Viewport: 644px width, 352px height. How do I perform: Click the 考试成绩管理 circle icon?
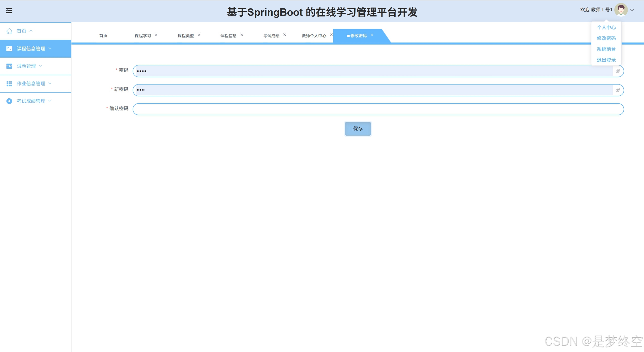tap(9, 101)
